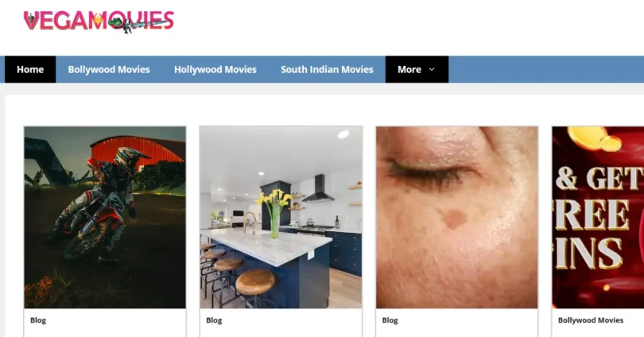Click the rider's helmet in motocross image
Image resolution: width=644 pixels, height=337 pixels.
[x=130, y=158]
